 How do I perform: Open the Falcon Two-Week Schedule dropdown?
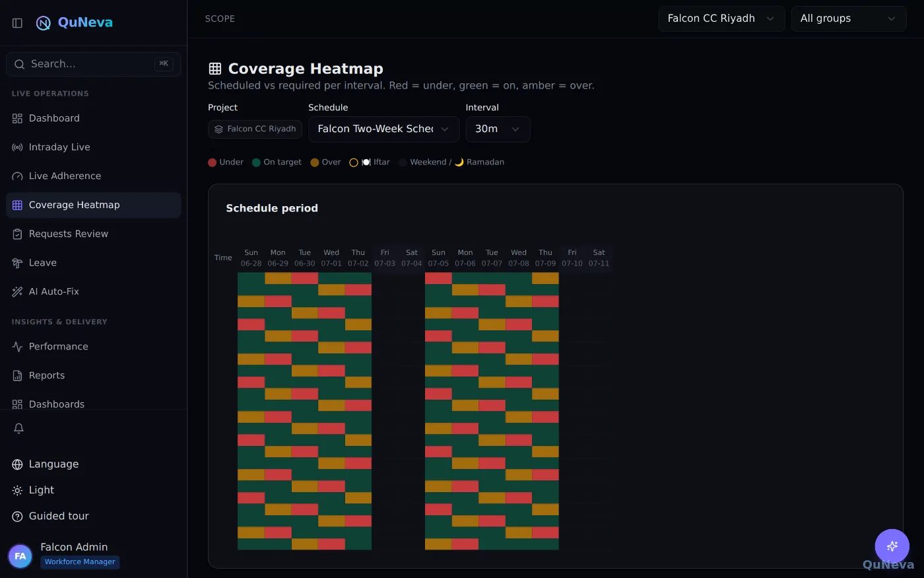click(384, 129)
